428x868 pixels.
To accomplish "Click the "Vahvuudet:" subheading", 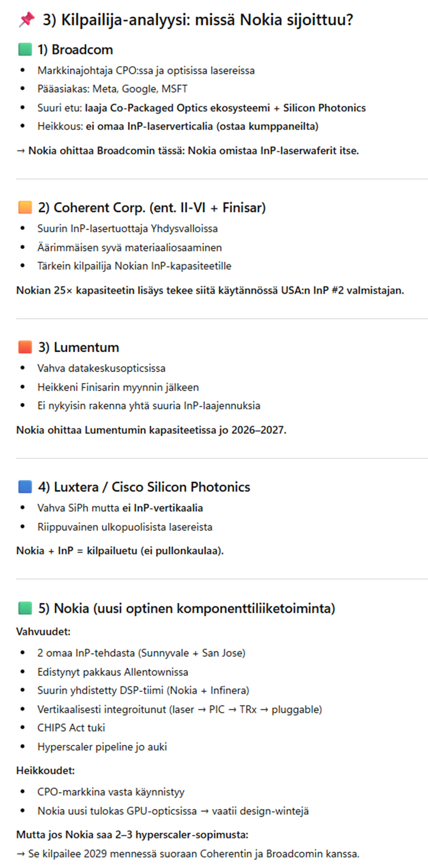I will [43, 632].
